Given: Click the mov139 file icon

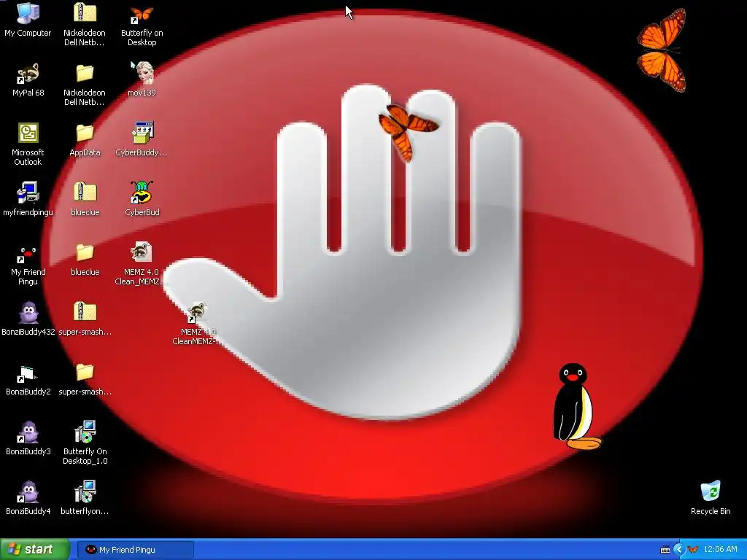Looking at the screenshot, I should 142,74.
